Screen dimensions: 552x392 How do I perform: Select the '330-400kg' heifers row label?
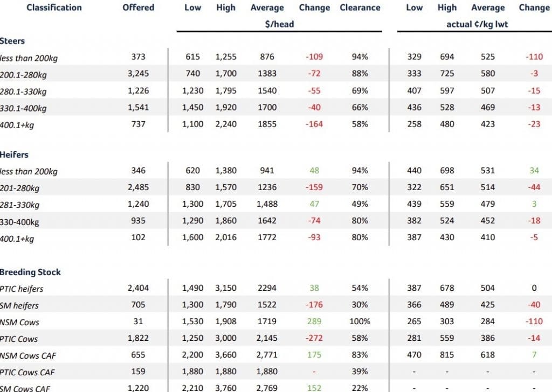pyautogui.click(x=20, y=222)
